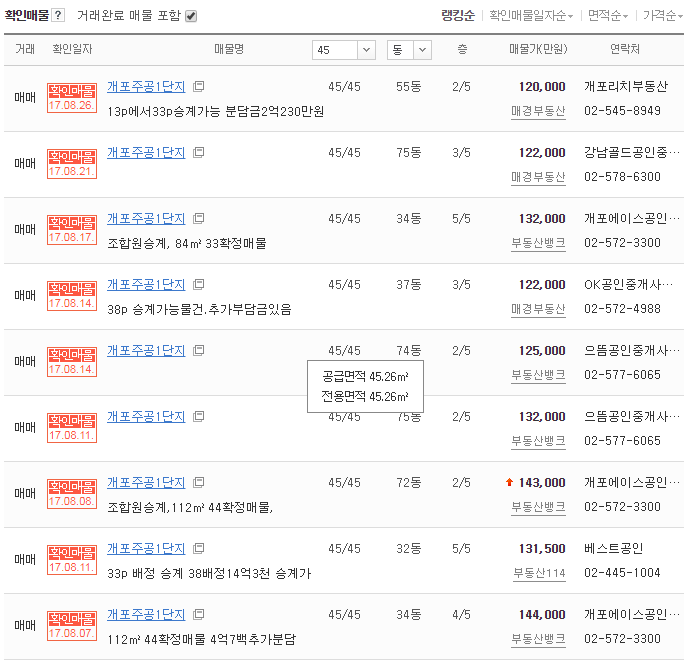Select agent name 베스트공인
The width and height of the screenshot is (692, 661).
[613, 548]
